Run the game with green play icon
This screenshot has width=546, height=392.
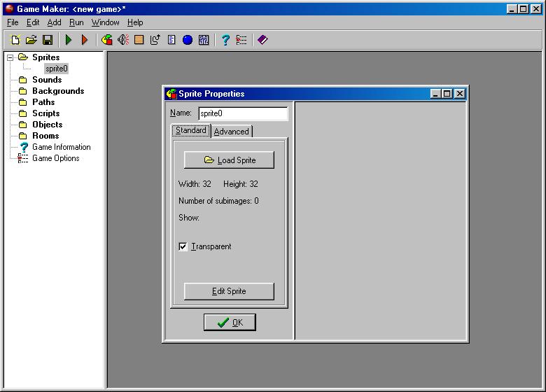point(69,40)
